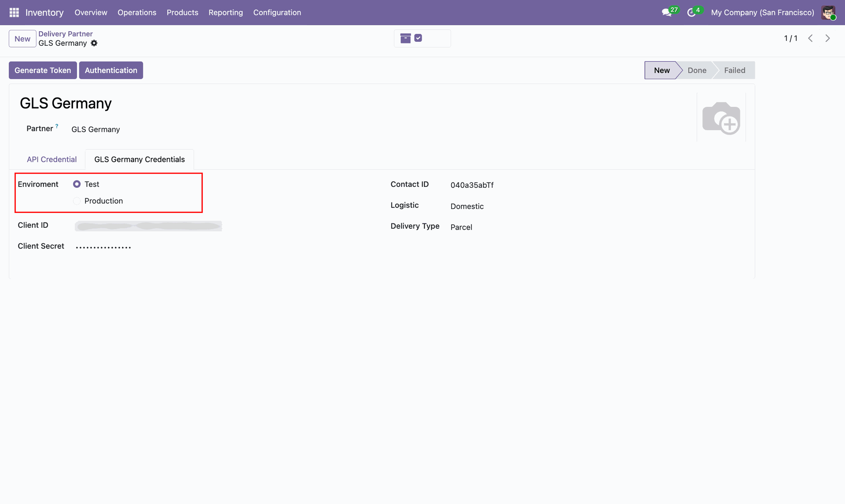Open the Reporting menu
Image resolution: width=845 pixels, height=504 pixels.
(225, 12)
